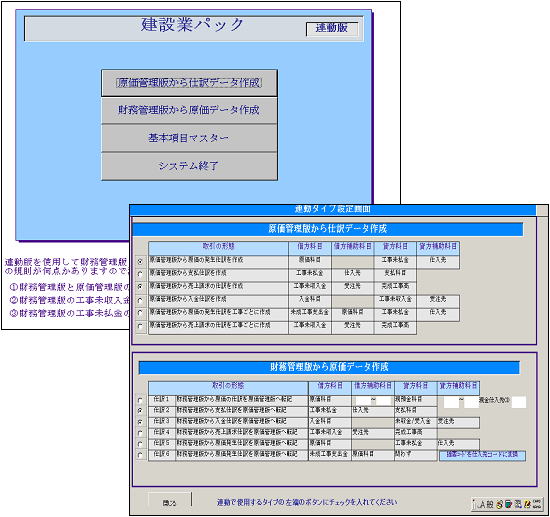The width and height of the screenshot is (550, 517).
Task: Open the 基本項目マスター menu button
Action: coord(189,138)
